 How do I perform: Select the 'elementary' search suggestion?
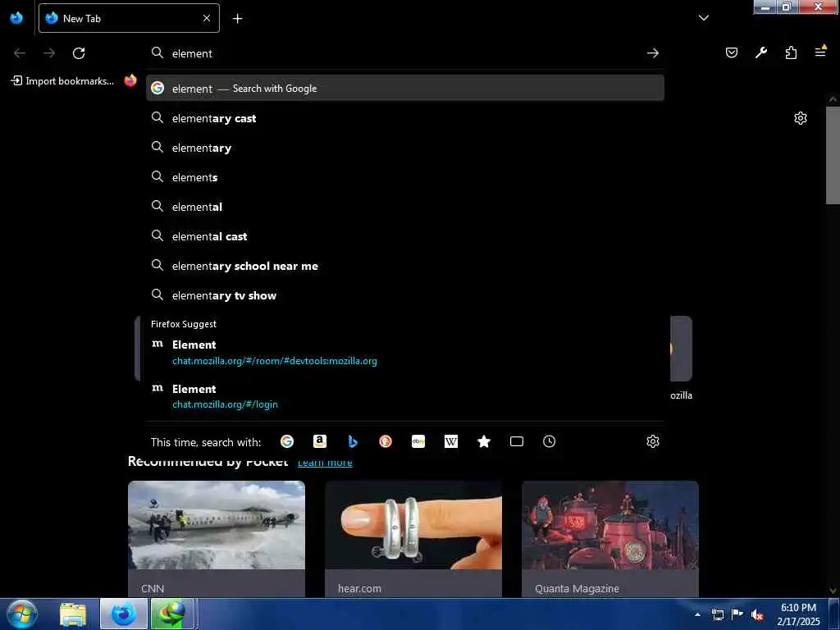click(x=405, y=148)
